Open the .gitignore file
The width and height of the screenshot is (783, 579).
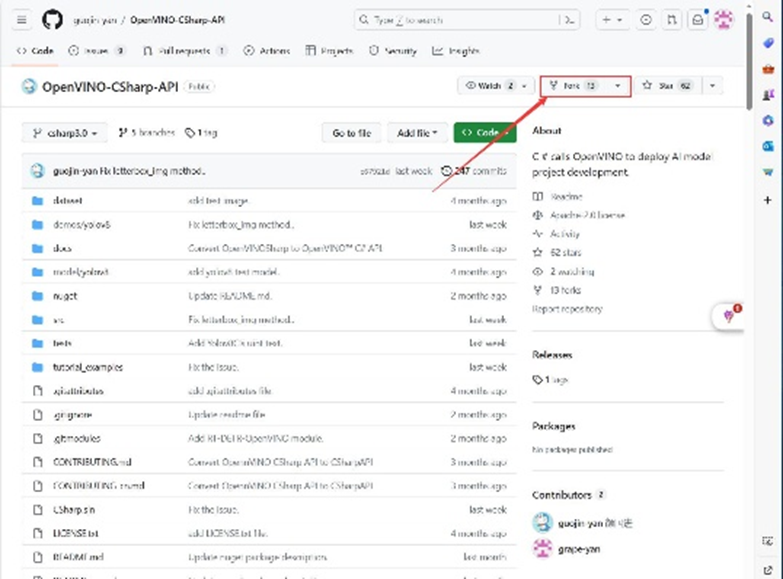(x=72, y=415)
